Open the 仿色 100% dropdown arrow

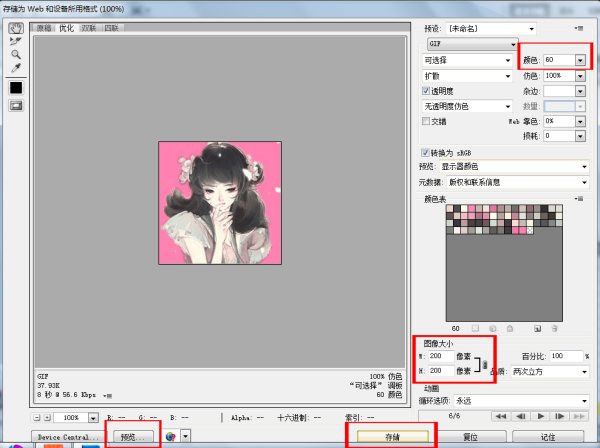click(580, 76)
